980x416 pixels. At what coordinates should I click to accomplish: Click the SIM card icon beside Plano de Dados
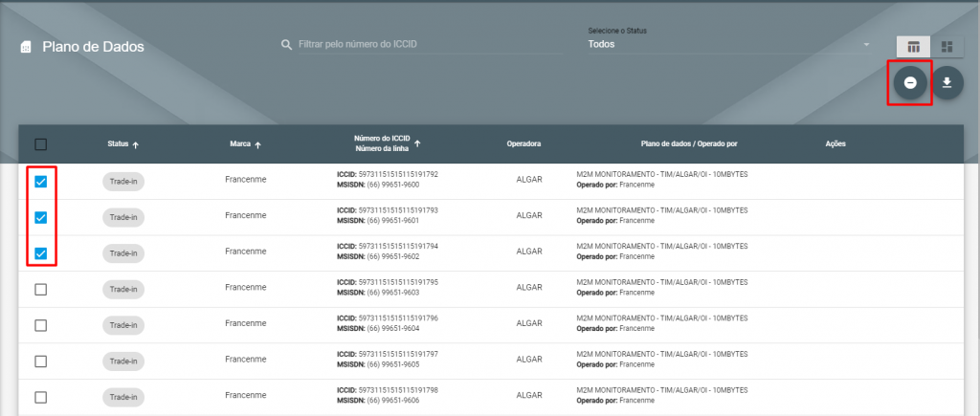pyautogui.click(x=26, y=47)
